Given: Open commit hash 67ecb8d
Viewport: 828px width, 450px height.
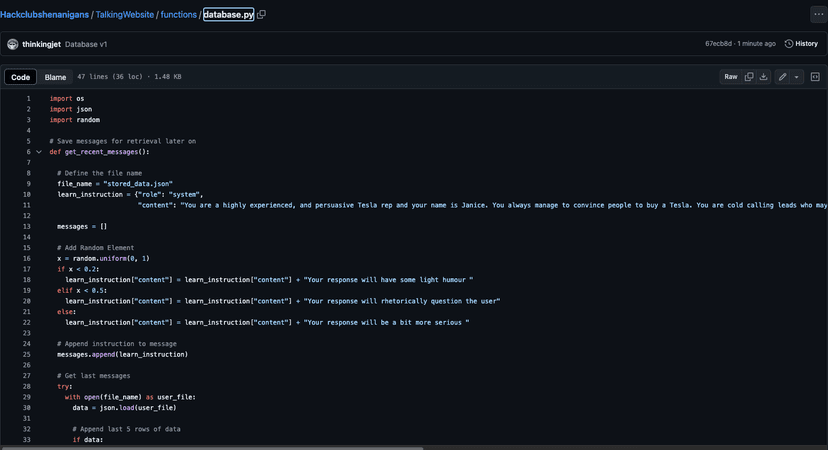Looking at the screenshot, I should (720, 44).
